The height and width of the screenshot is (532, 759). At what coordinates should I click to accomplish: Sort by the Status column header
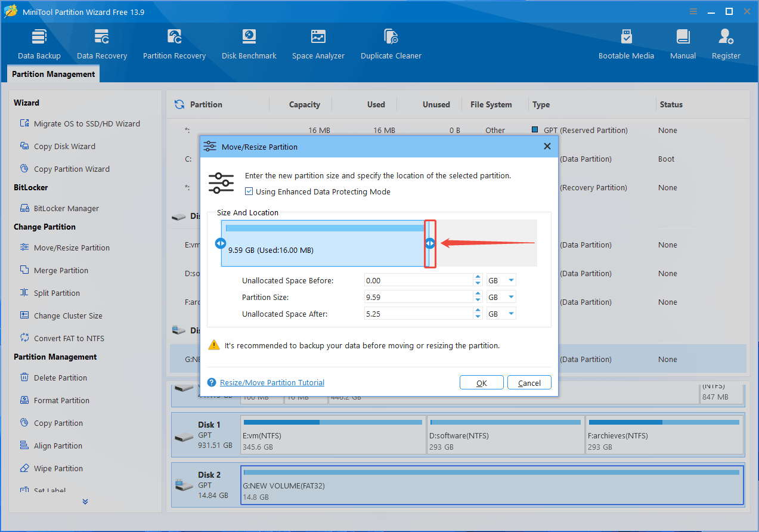[671, 104]
